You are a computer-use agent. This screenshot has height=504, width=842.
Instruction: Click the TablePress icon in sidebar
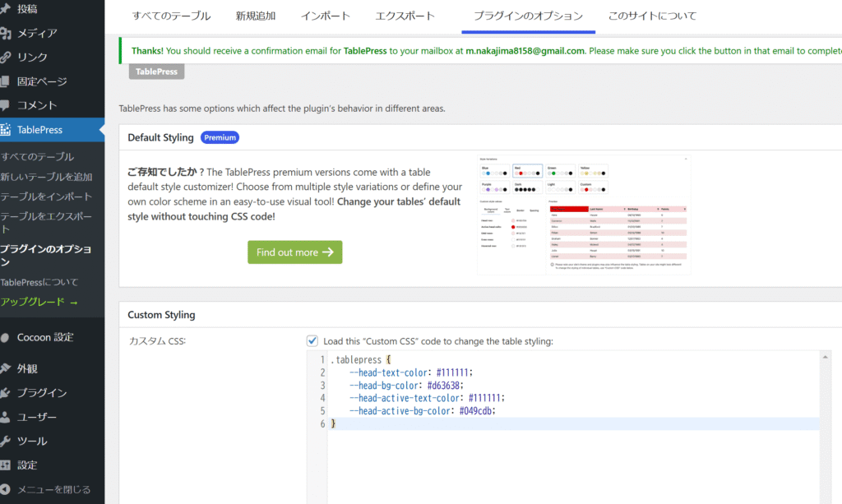click(x=6, y=130)
